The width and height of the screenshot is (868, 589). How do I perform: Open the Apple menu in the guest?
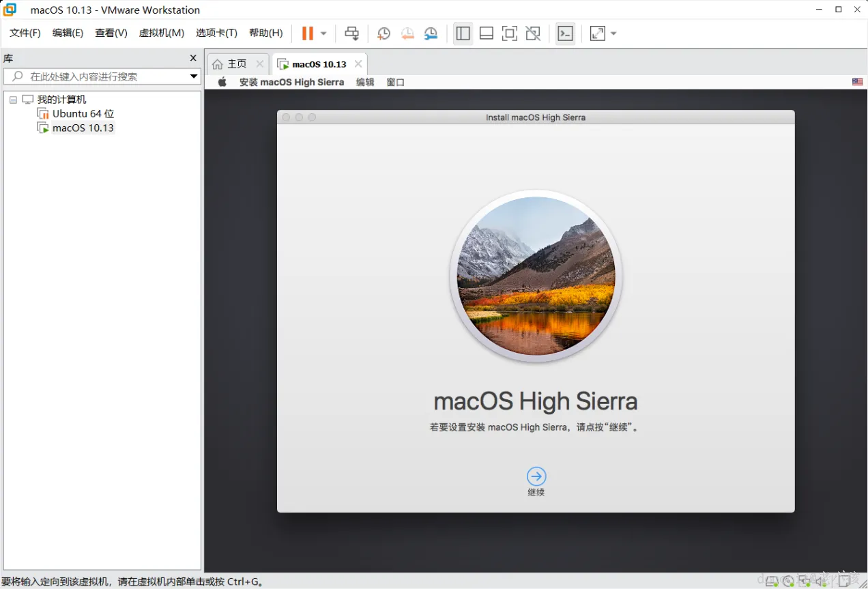tap(222, 82)
